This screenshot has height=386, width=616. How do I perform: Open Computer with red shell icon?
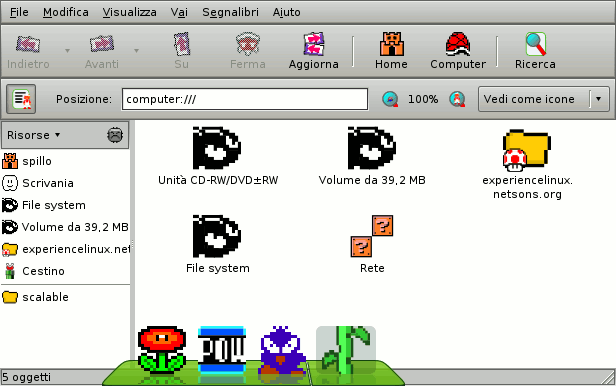pyautogui.click(x=458, y=51)
